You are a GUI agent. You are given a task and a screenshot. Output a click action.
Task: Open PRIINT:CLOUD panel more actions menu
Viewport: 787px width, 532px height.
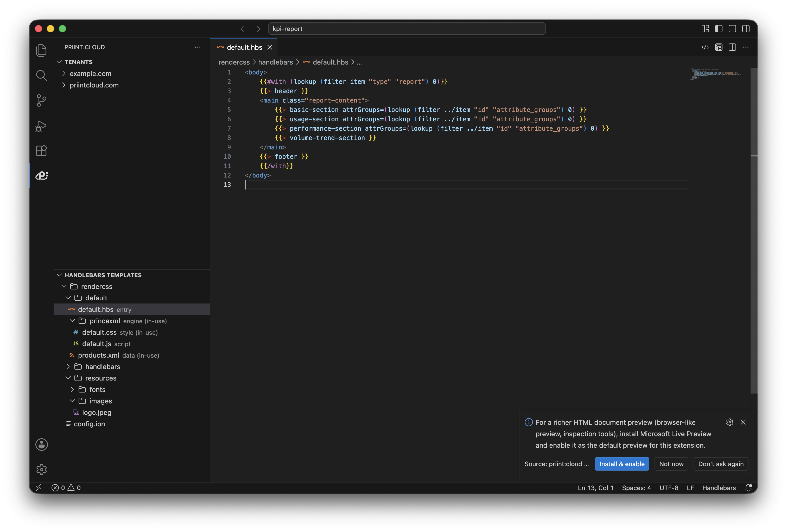[x=198, y=47]
